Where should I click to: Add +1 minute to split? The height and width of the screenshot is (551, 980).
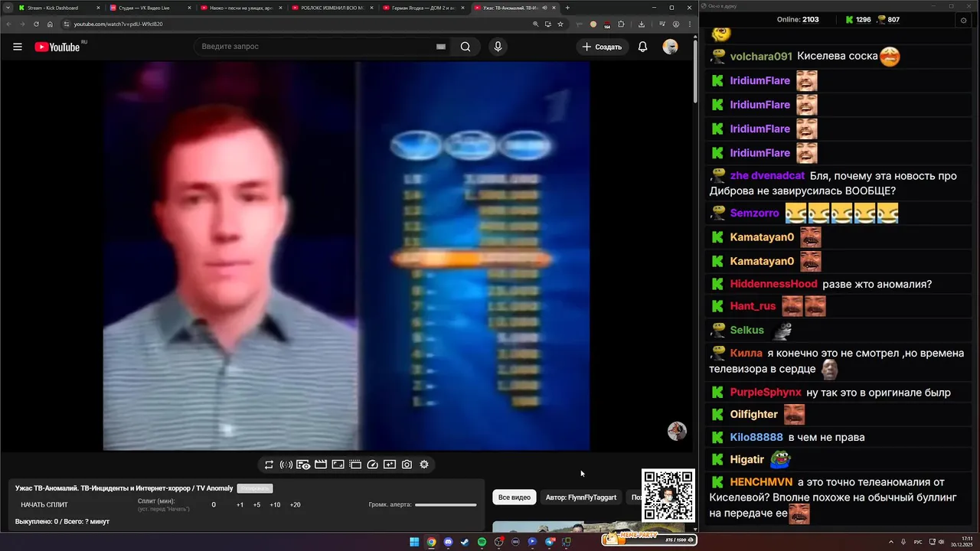(x=240, y=505)
